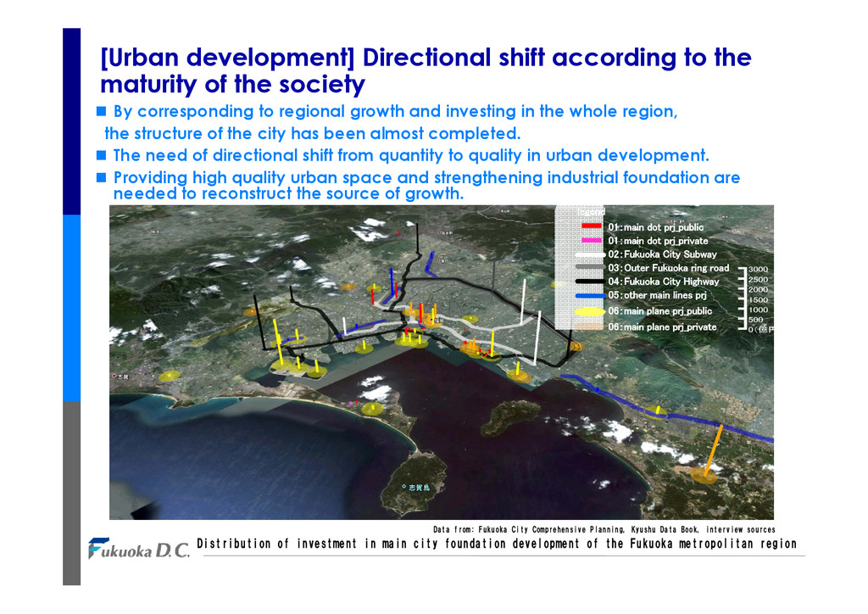Click the yellow swatch for 'main plane prj_public'
The width and height of the screenshot is (868, 614).
(590, 312)
